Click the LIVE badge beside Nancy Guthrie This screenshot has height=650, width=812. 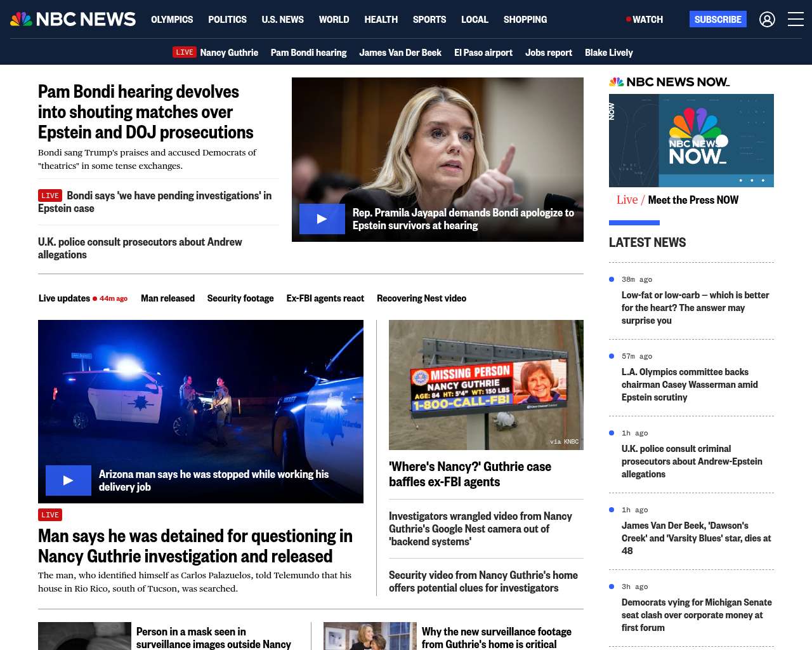click(x=185, y=53)
